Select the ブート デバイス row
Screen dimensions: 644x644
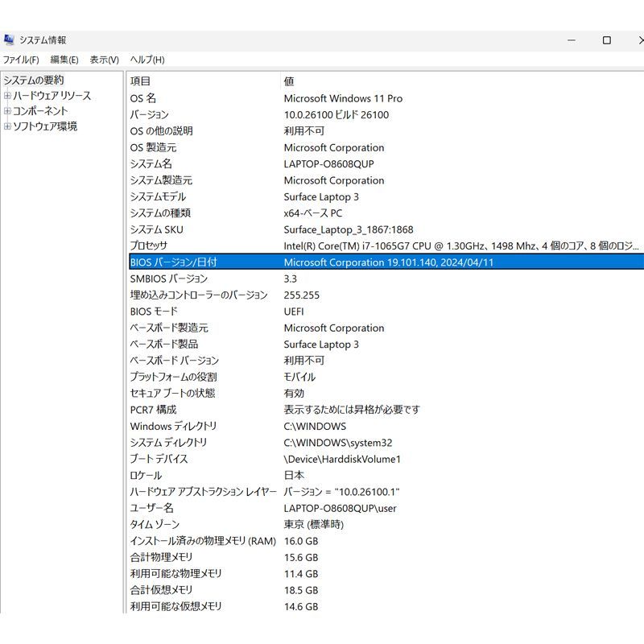tap(386, 459)
